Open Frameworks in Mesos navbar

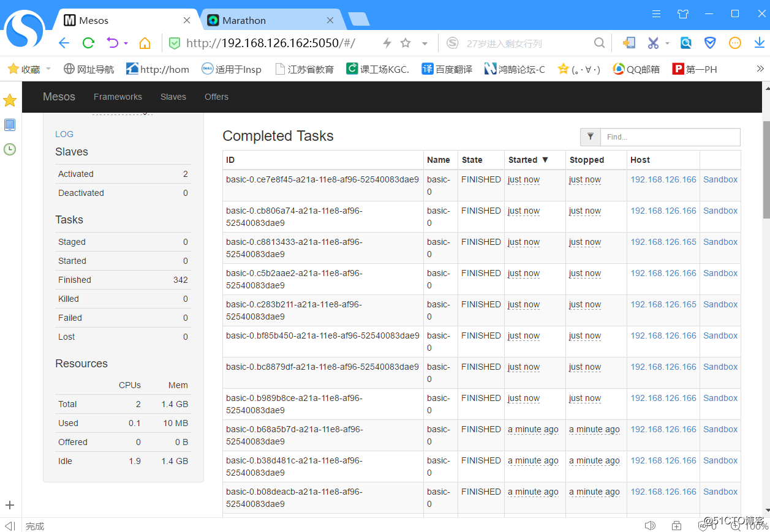click(x=118, y=97)
